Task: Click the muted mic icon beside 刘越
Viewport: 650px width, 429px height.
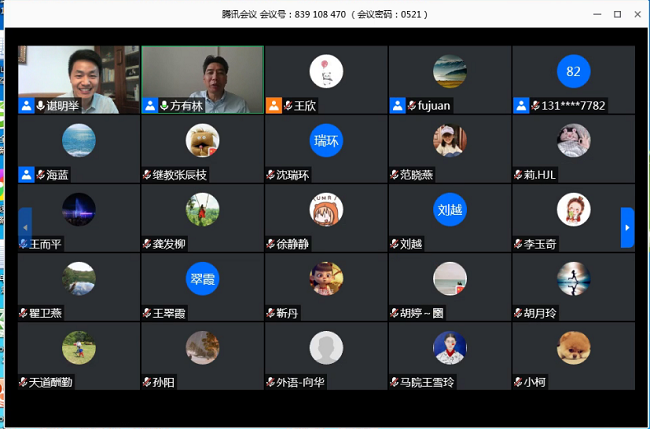Action: (394, 243)
